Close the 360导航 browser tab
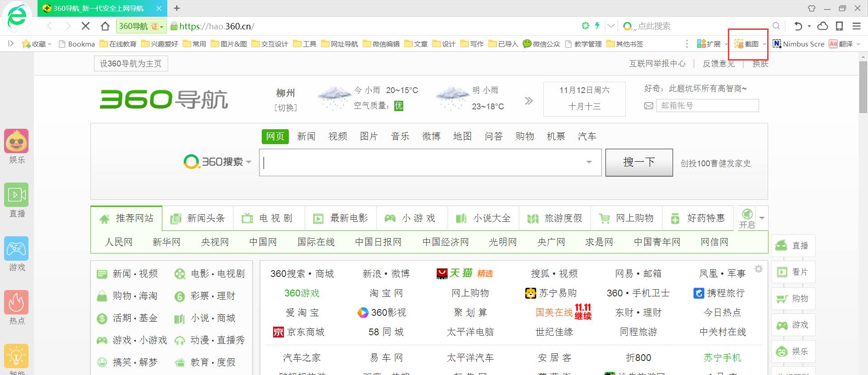The image size is (868, 375). click(159, 8)
